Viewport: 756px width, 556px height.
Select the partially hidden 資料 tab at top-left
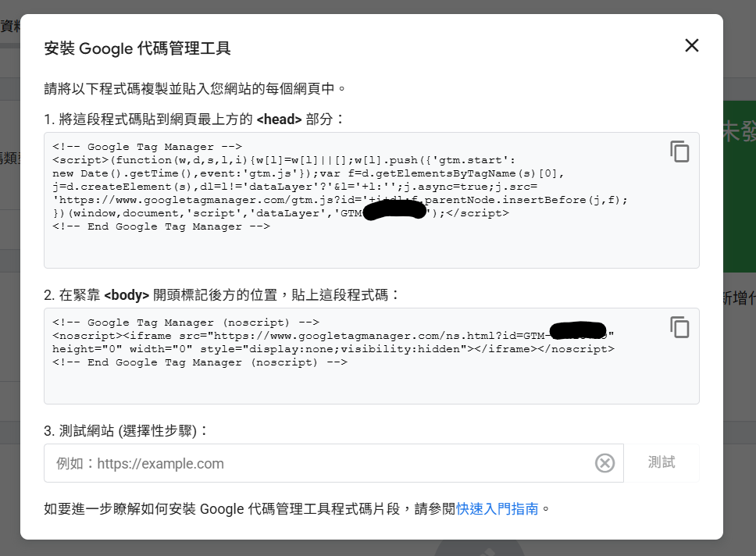point(10,26)
